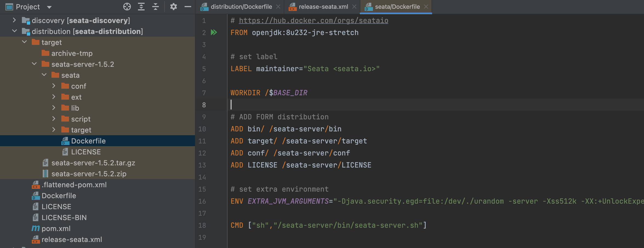
Task: Click the Docker file icon on seata/Dockerfile tab
Action: [369, 7]
